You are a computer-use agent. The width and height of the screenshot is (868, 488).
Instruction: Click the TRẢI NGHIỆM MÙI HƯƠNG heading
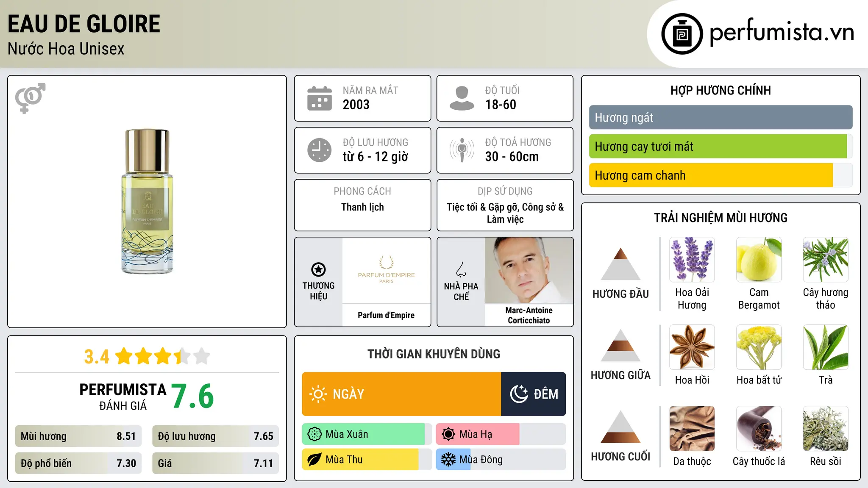pyautogui.click(x=721, y=218)
